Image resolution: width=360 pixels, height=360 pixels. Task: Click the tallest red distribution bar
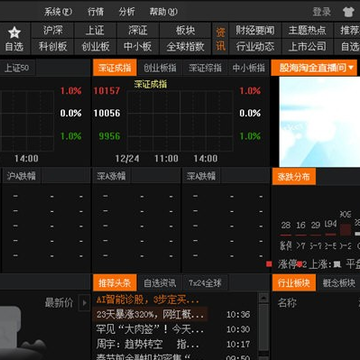[x=345, y=229]
